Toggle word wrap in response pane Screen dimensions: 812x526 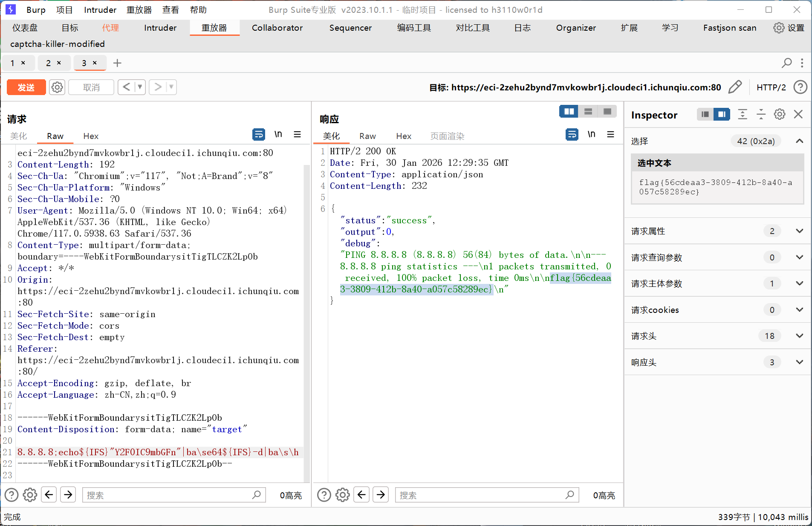tap(572, 134)
